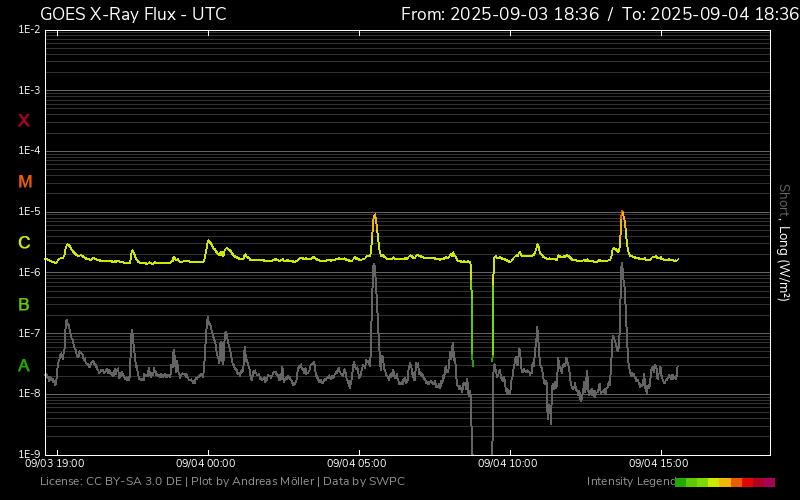Click the From 2025-09-03 18:36 start date
Viewport: 800px width, 500px height.
coord(500,14)
